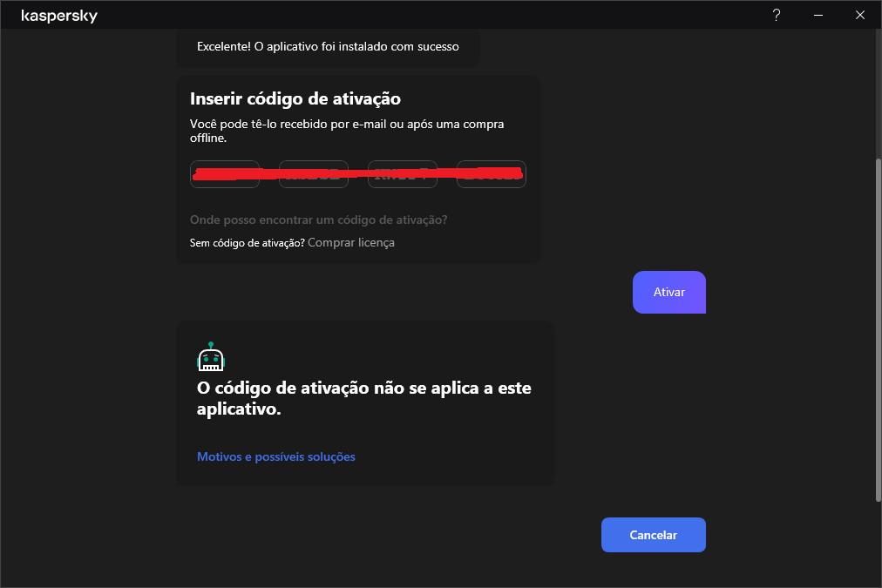Viewport: 882px width, 588px height.
Task: Click the fourth activation code field
Action: coord(492,174)
